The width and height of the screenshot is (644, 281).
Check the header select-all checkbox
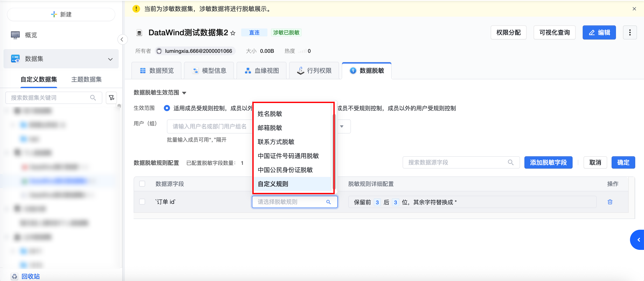tap(142, 184)
